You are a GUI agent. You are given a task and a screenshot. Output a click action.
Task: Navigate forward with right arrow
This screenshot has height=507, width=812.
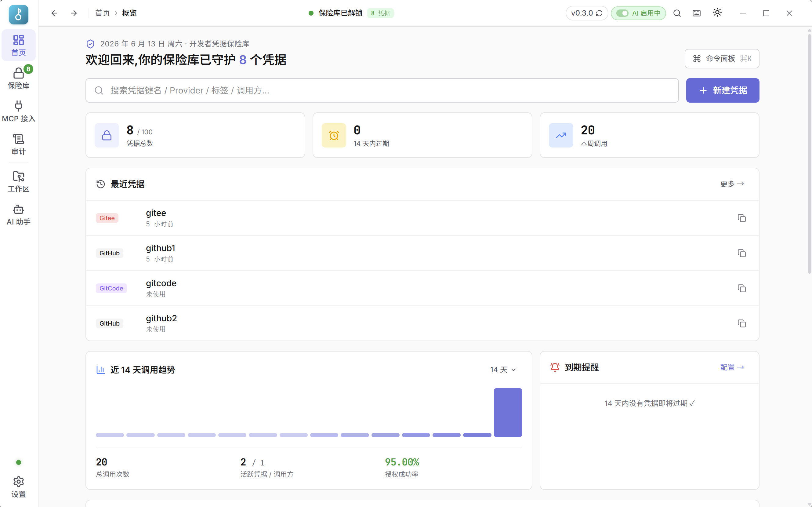[74, 13]
